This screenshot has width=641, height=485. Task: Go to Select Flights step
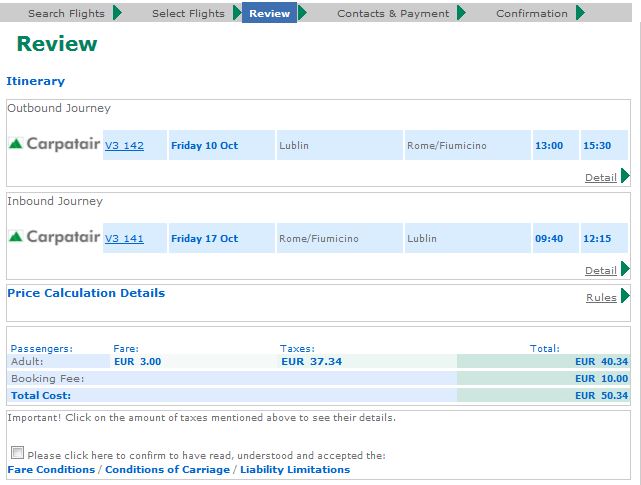coord(188,13)
